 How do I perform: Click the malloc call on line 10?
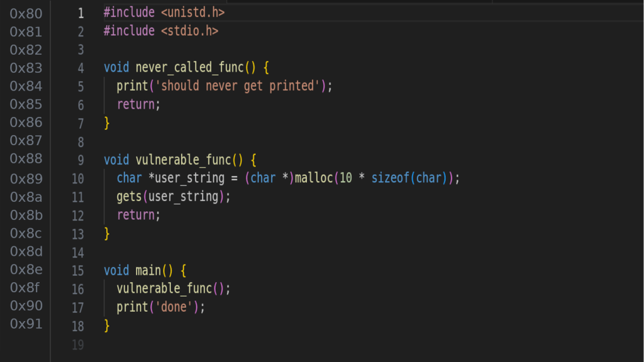point(314,178)
